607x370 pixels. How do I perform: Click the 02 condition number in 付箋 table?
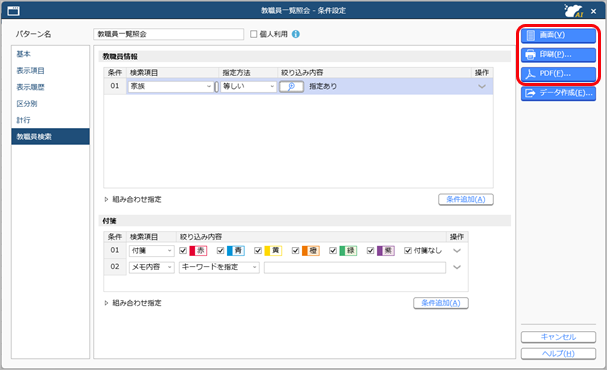click(115, 267)
